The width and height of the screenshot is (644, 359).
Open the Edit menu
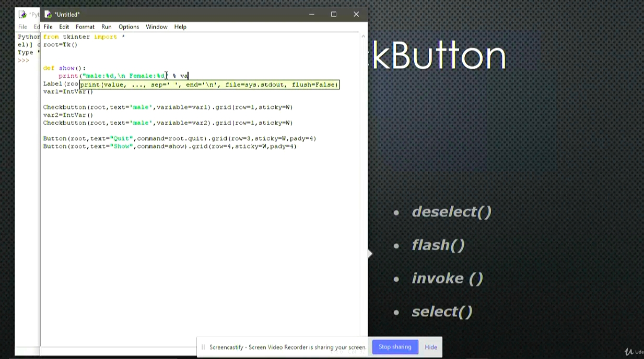pyautogui.click(x=64, y=27)
